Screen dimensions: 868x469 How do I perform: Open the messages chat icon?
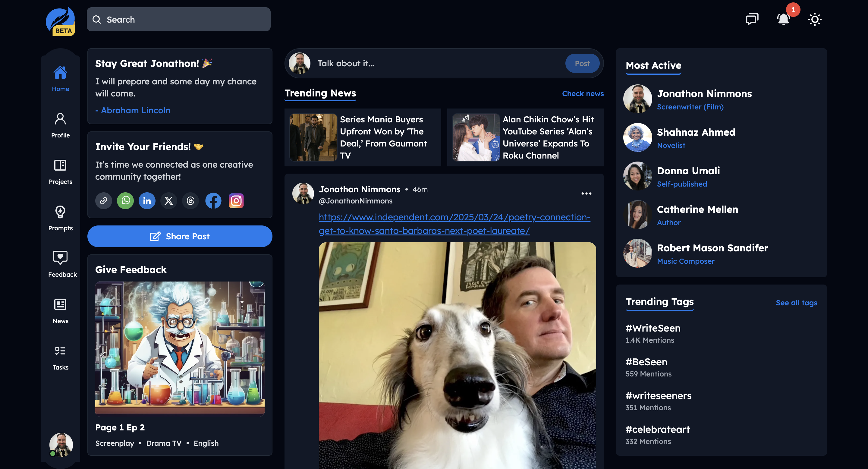752,19
